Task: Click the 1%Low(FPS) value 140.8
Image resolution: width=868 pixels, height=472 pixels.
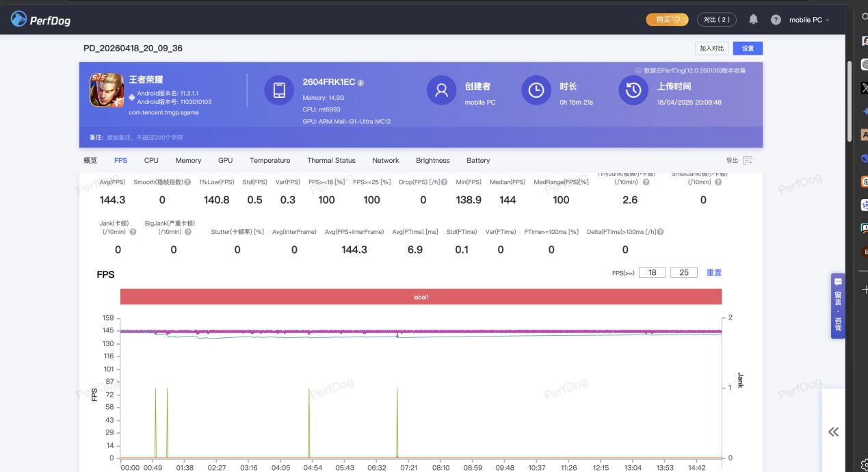Action: click(217, 200)
